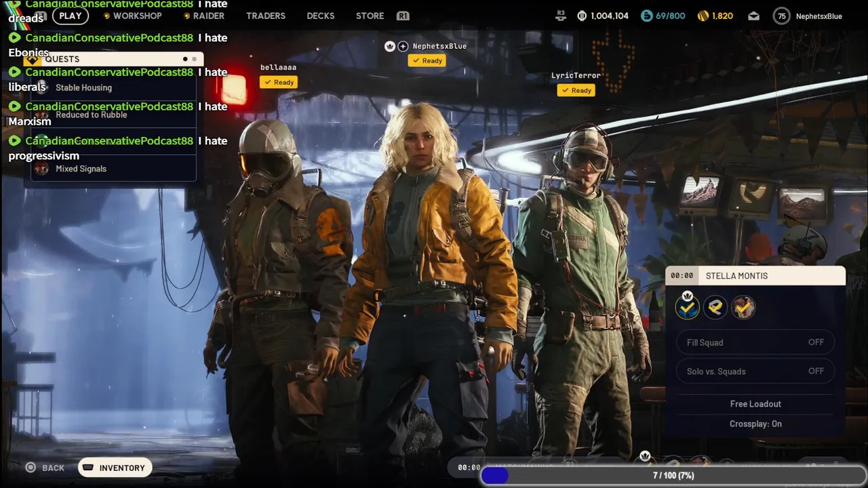Open the Stable Housing quest
The height and width of the screenshot is (488, 868).
tap(113, 87)
